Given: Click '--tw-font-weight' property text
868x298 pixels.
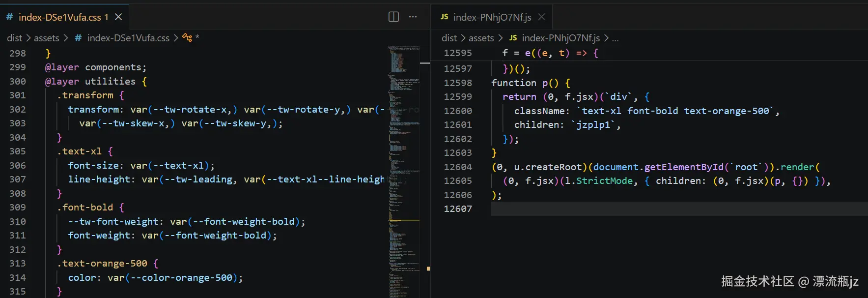Looking at the screenshot, I should (113, 222).
